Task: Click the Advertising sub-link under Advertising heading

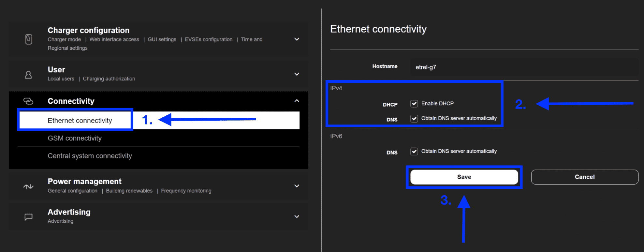Action: (x=60, y=221)
